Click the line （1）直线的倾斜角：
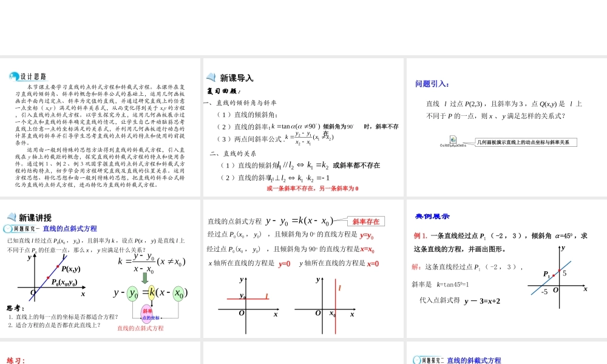Viewport: 607px width, 364px height. coord(247,115)
